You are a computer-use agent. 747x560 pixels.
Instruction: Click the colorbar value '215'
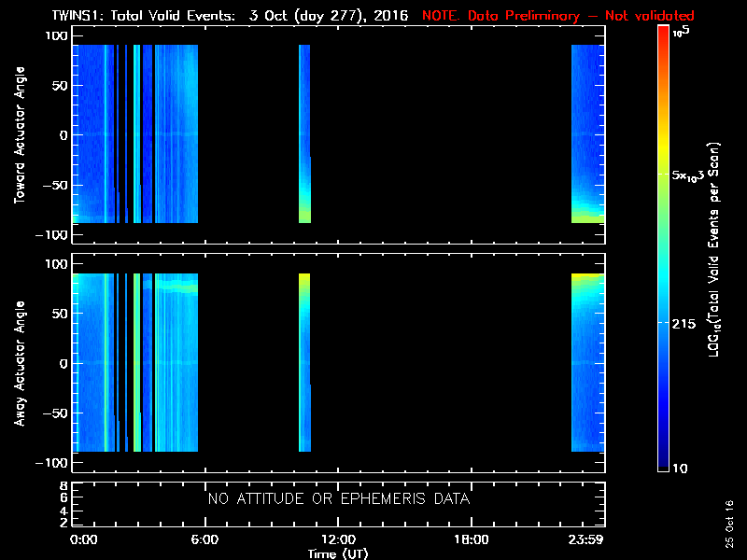[x=684, y=324]
